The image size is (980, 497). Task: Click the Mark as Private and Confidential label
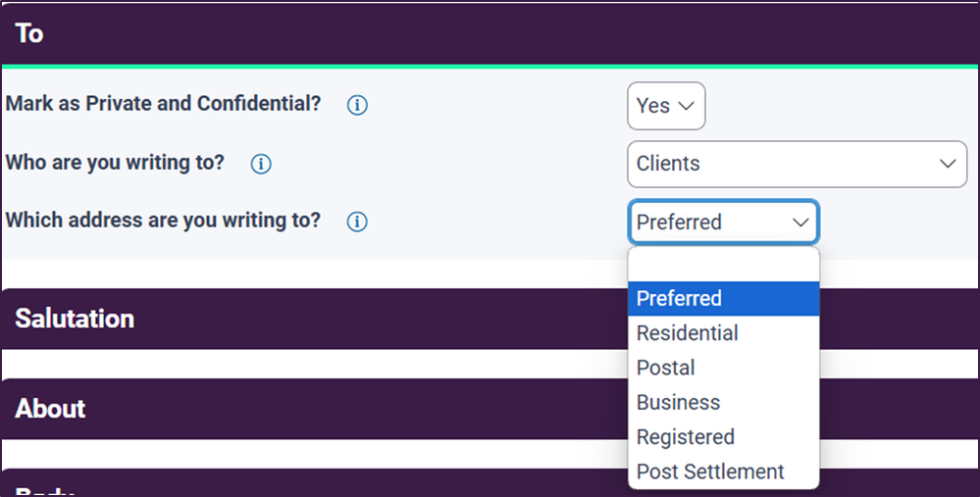click(x=163, y=104)
